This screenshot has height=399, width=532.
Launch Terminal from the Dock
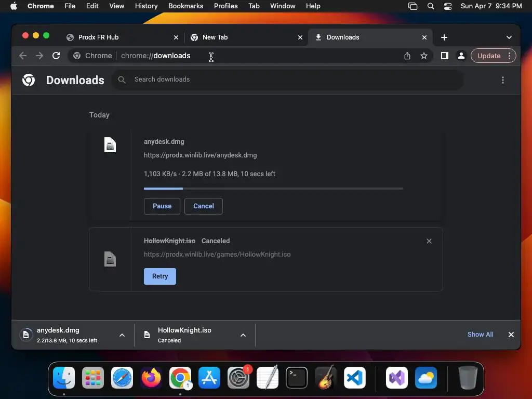coord(297,378)
